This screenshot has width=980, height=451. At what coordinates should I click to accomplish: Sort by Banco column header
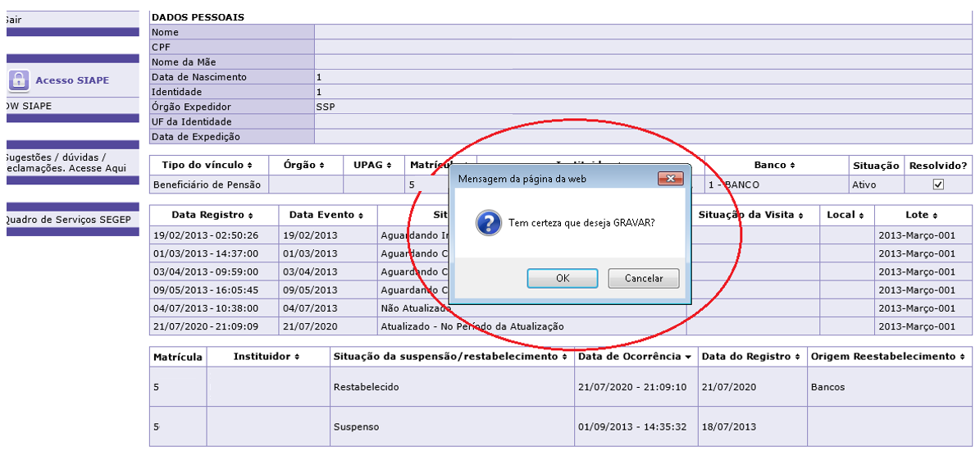click(774, 165)
